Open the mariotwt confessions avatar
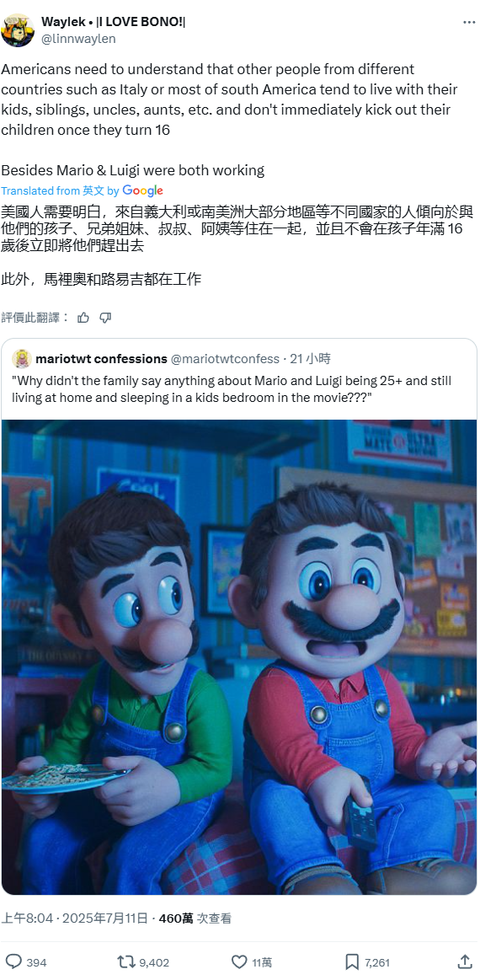 (x=22, y=359)
